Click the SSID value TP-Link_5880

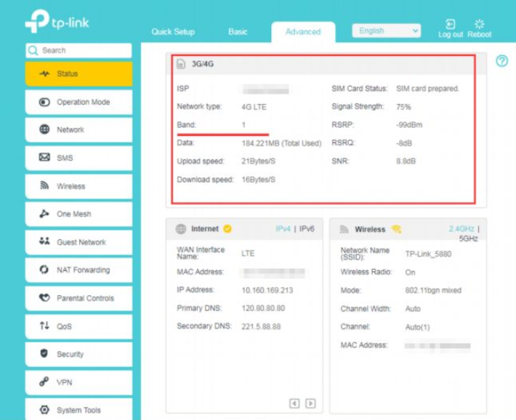point(428,254)
